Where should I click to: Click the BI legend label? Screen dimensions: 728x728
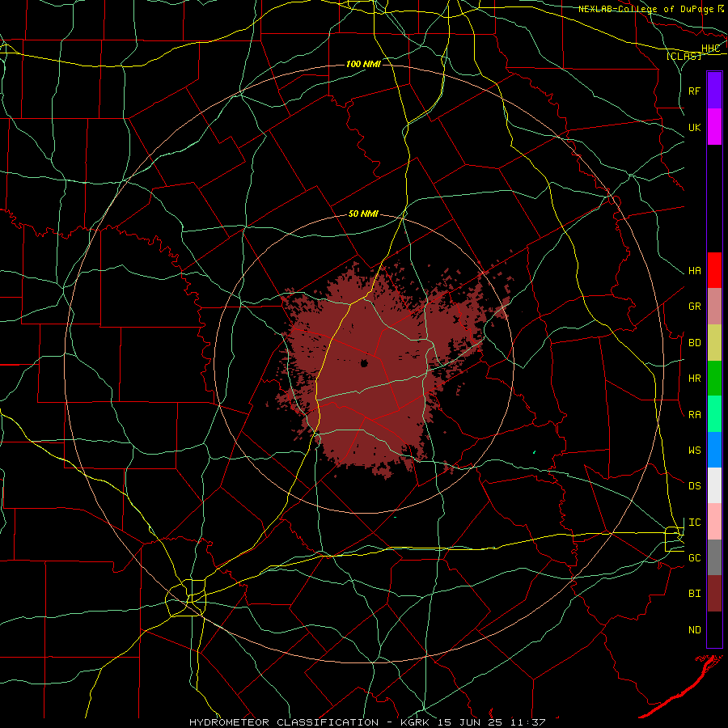tap(694, 594)
